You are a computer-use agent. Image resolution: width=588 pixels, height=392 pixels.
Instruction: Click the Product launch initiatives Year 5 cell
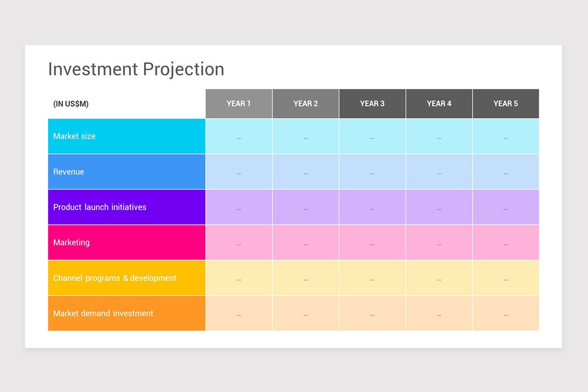click(506, 207)
